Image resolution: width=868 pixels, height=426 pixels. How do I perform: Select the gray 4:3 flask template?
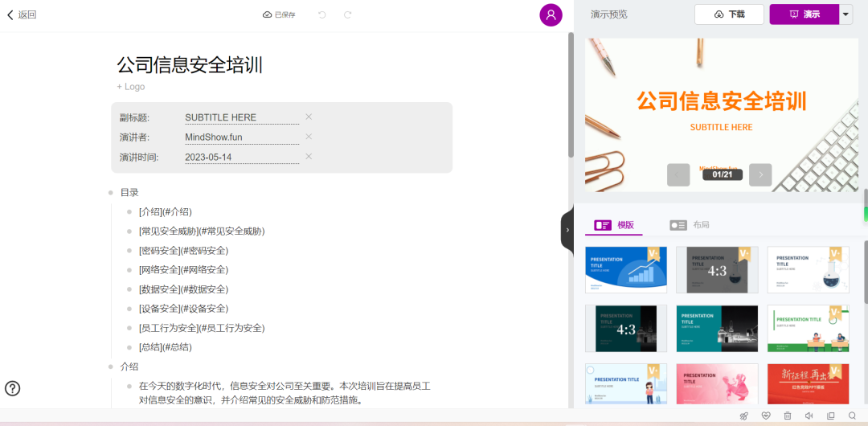(717, 270)
